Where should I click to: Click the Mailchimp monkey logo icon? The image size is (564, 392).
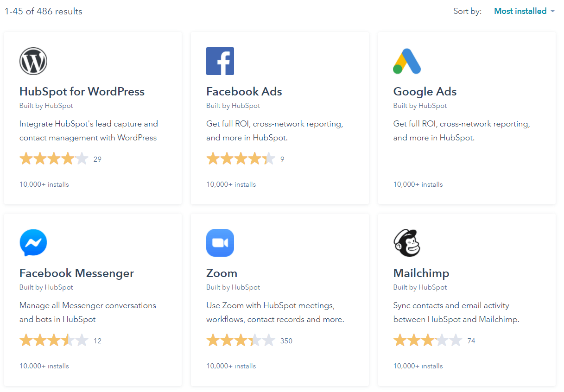(x=407, y=243)
